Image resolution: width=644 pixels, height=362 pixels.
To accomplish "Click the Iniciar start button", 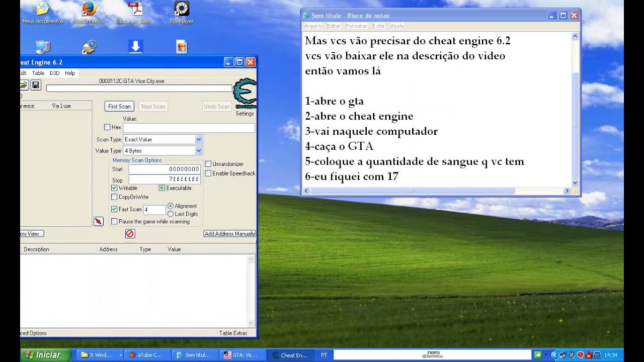I will click(x=45, y=355).
